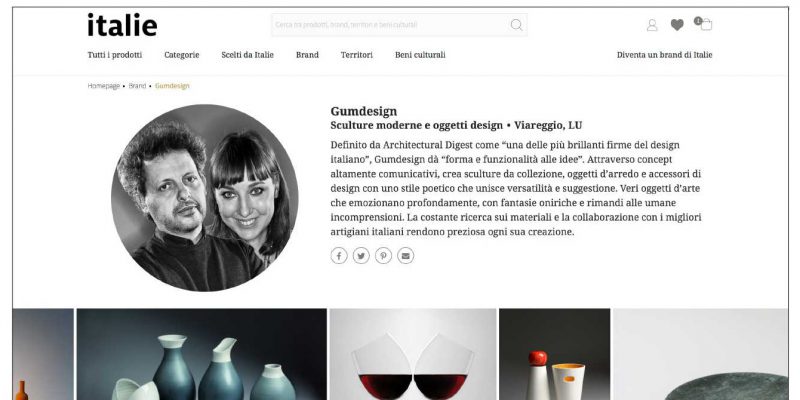
Task: Share Gumdesign on Pinterest
Action: coord(384,256)
